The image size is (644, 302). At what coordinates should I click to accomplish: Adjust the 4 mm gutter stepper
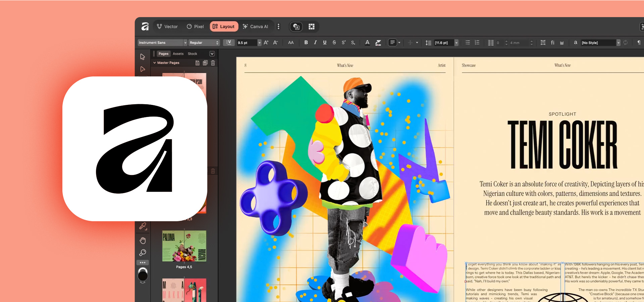point(532,43)
